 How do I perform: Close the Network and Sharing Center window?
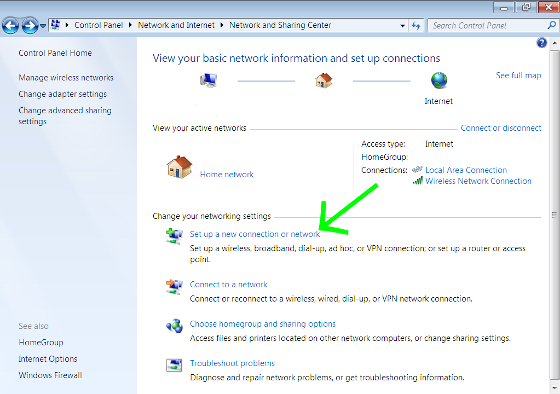[x=548, y=7]
